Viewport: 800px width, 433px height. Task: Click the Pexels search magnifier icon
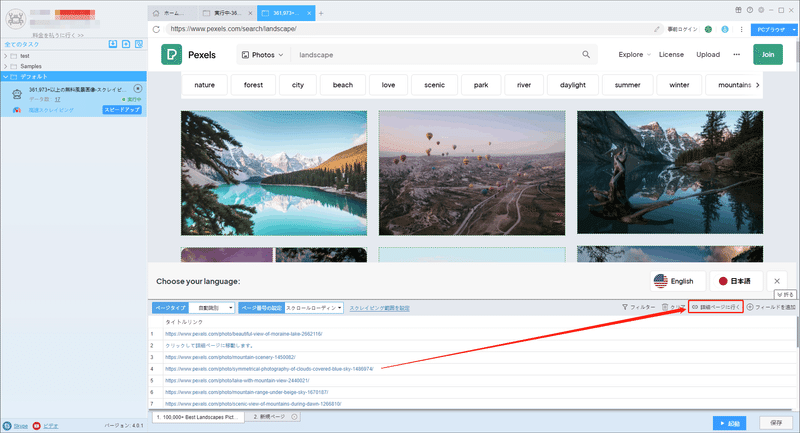pos(586,55)
